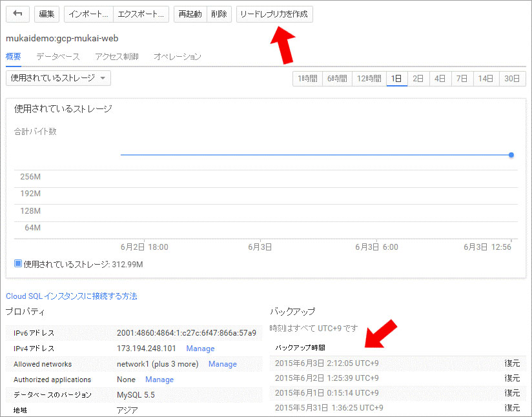Image resolution: width=532 pixels, height=417 pixels.
Task: Select the 7日 time range
Action: click(x=462, y=79)
